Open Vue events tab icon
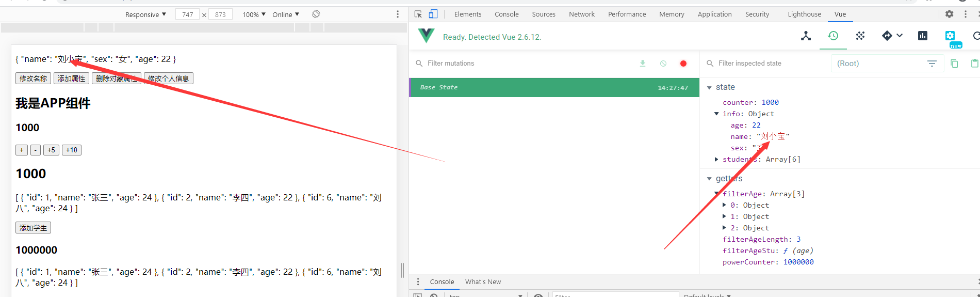Screen dimensions: 980x297 pyautogui.click(x=860, y=36)
